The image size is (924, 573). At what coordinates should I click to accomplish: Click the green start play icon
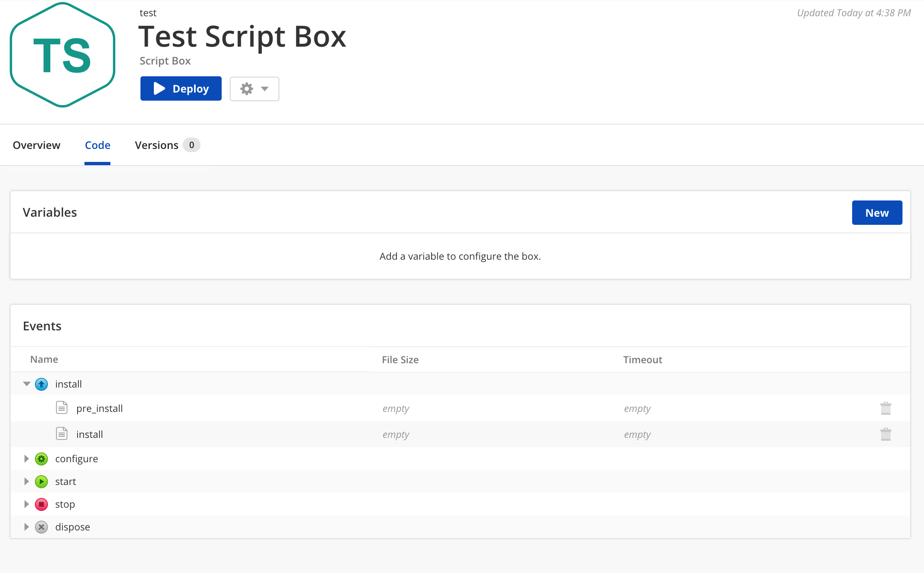click(41, 482)
